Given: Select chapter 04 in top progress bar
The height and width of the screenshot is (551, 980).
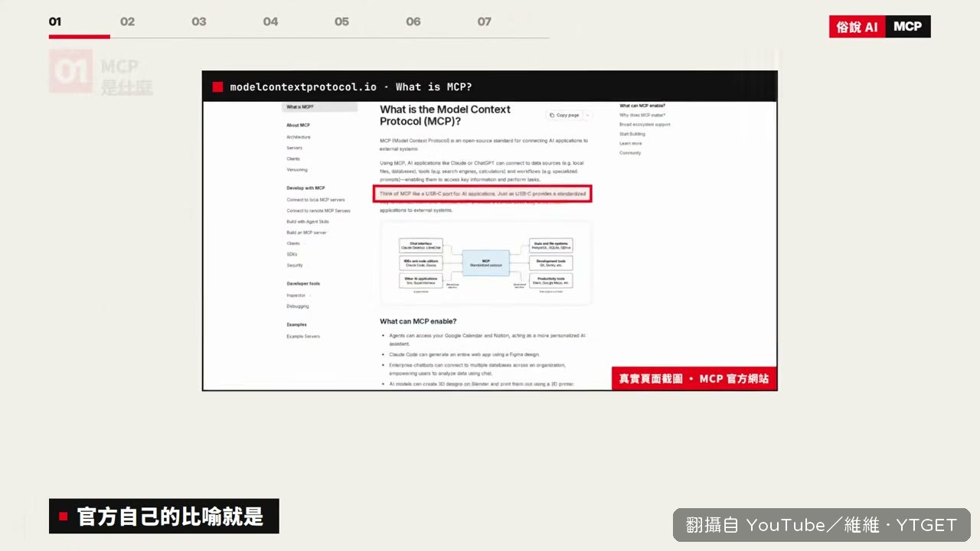Looking at the screenshot, I should click(x=270, y=21).
